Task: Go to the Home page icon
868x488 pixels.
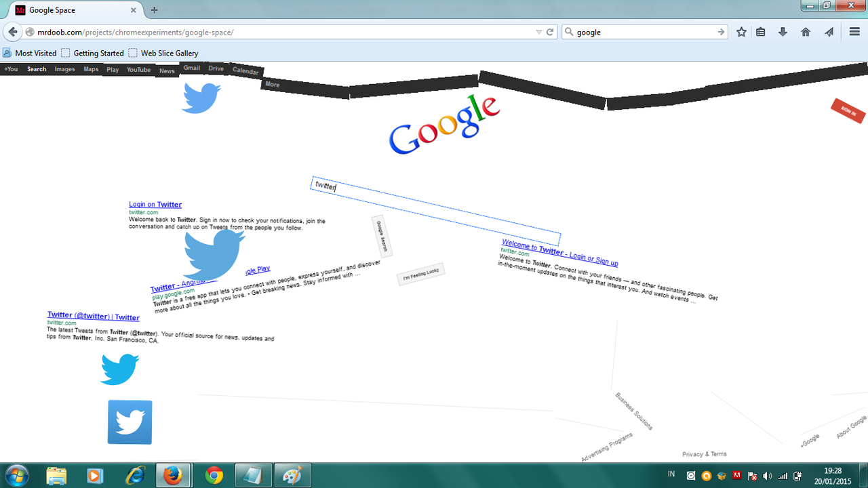Action: pos(806,32)
